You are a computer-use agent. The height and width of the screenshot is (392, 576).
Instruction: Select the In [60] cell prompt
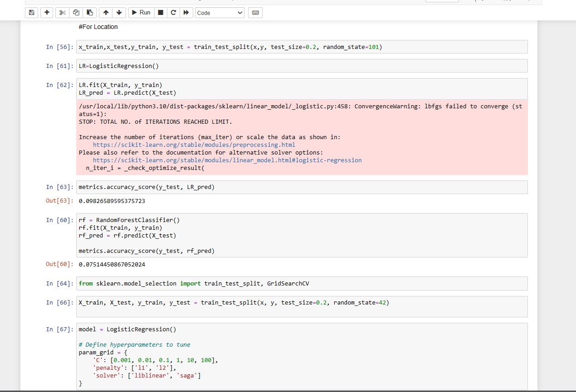click(x=60, y=220)
